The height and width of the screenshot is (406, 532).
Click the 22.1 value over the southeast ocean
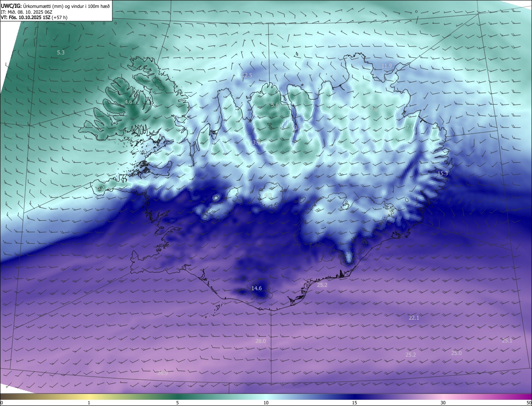point(414,318)
